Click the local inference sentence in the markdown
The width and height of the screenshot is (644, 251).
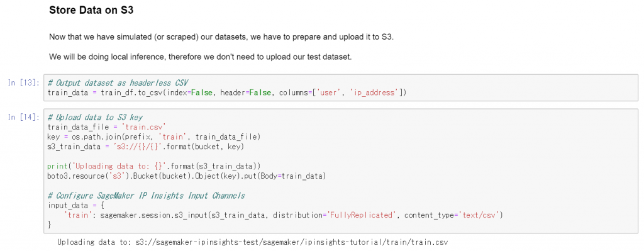tap(201, 57)
